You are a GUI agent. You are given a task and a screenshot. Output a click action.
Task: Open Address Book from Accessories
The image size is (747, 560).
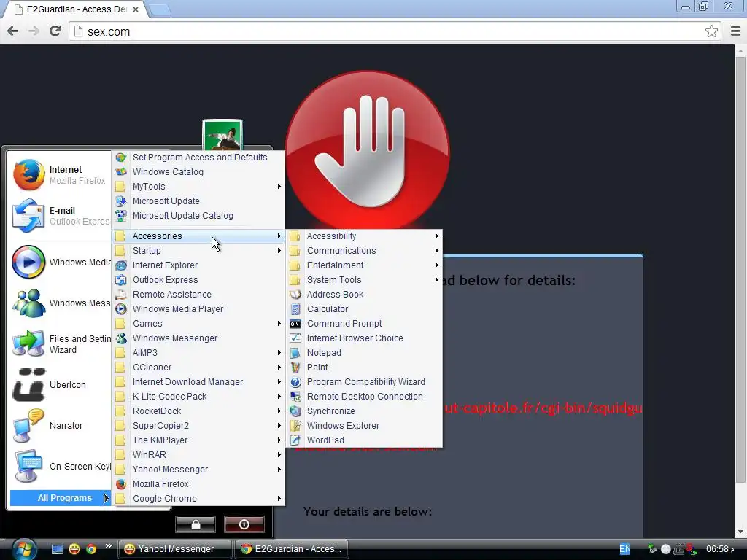coord(364,295)
